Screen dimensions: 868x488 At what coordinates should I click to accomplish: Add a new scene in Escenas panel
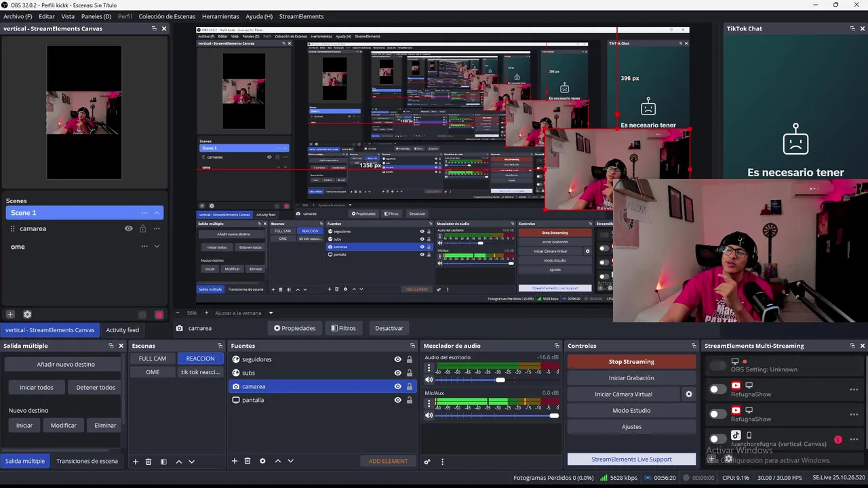[x=135, y=462]
